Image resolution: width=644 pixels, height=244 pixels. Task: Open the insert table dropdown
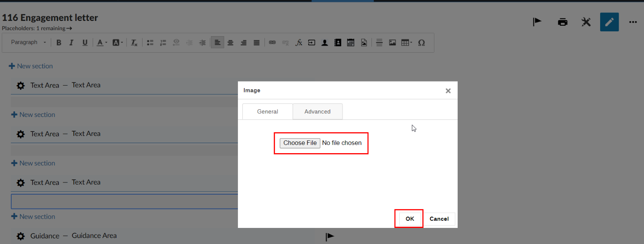point(407,43)
